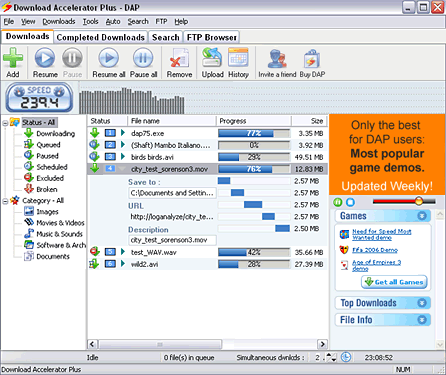Open Age of Empires 3 demo link
This screenshot has height=375, width=446.
click(x=376, y=265)
